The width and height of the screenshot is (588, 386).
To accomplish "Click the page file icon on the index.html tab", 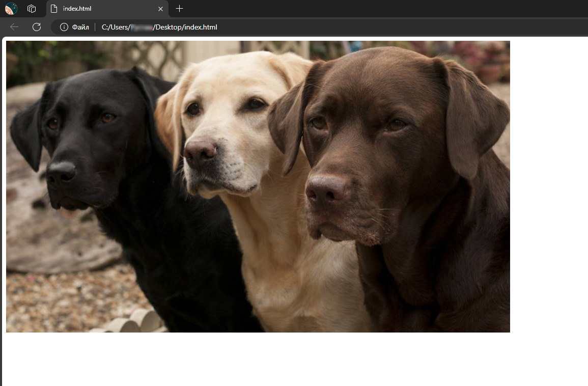I will click(x=54, y=9).
